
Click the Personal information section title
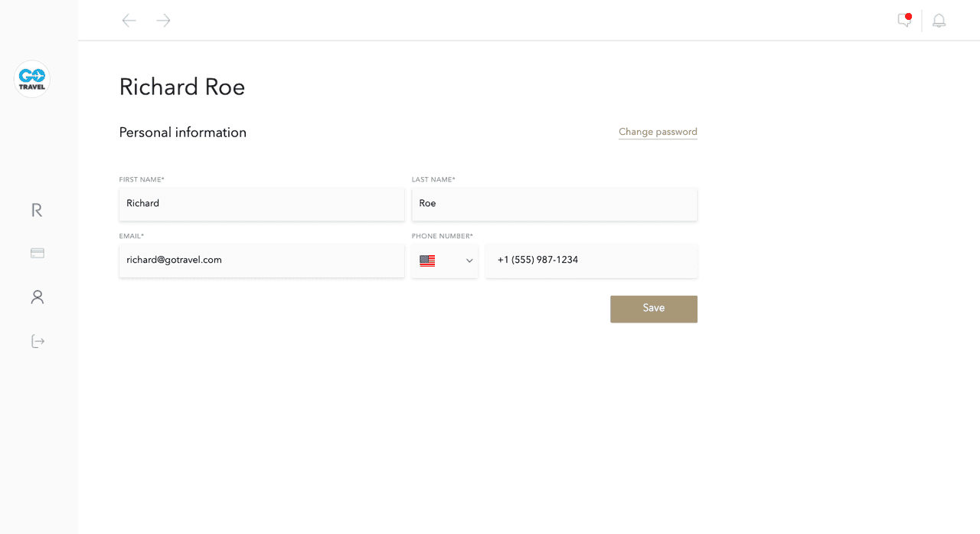pyautogui.click(x=183, y=133)
